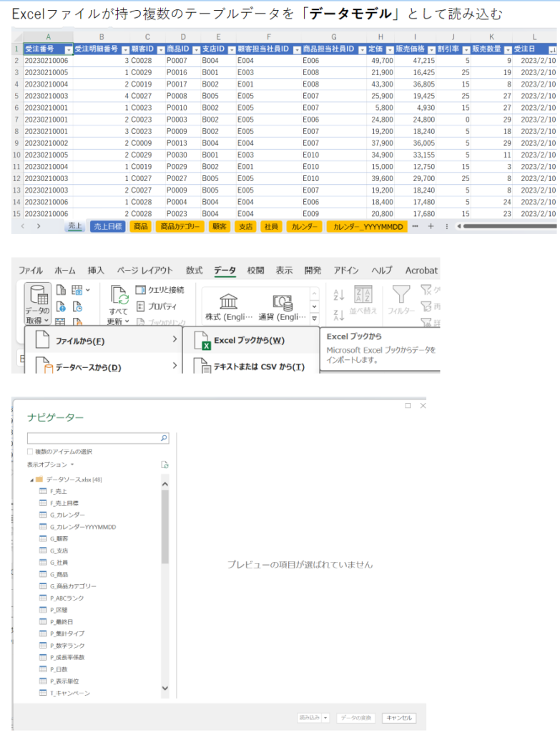
Task: Click the プロパティ icon in ribbon
Action: (x=141, y=306)
